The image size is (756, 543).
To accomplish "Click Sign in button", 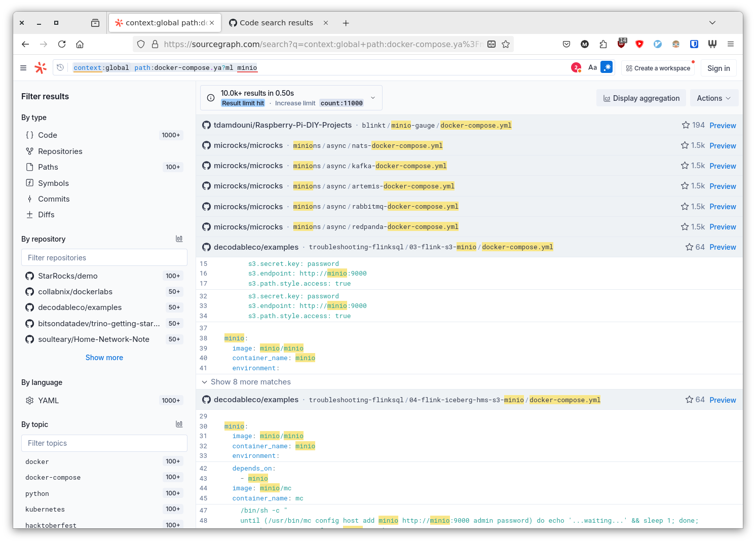I will click(719, 68).
